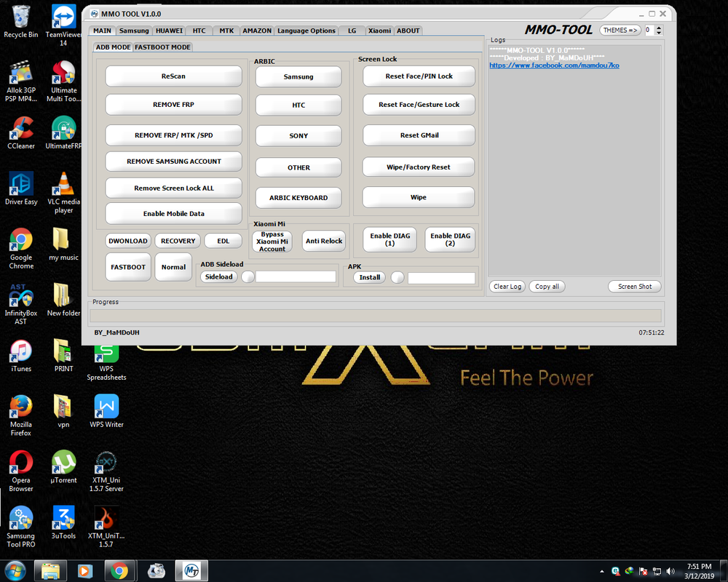Open the Opera Browser desktop shortcut

[21, 471]
